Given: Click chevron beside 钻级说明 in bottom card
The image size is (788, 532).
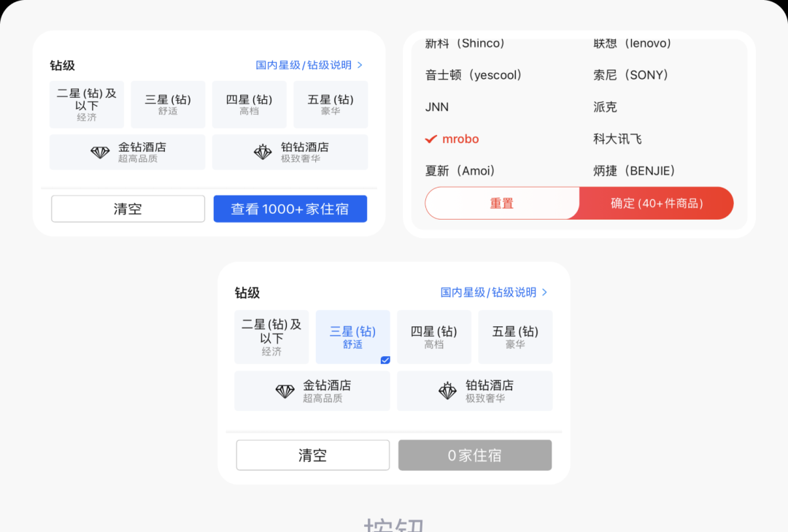Looking at the screenshot, I should (545, 292).
